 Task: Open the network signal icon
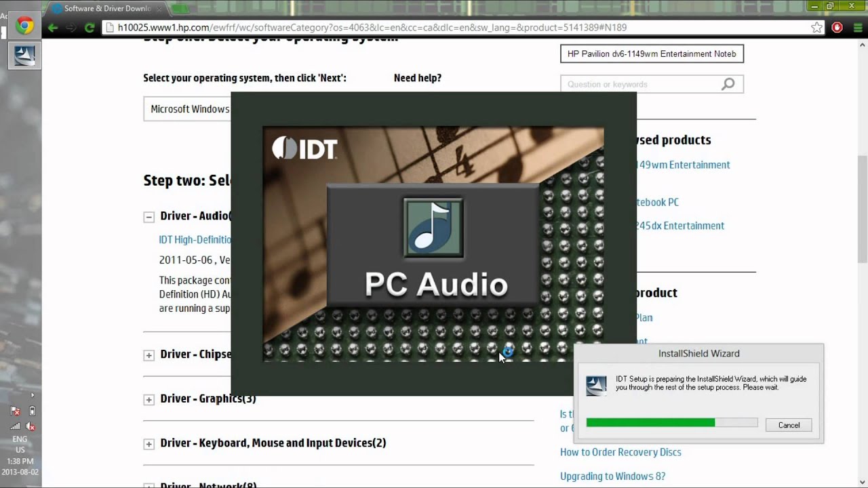[15, 426]
